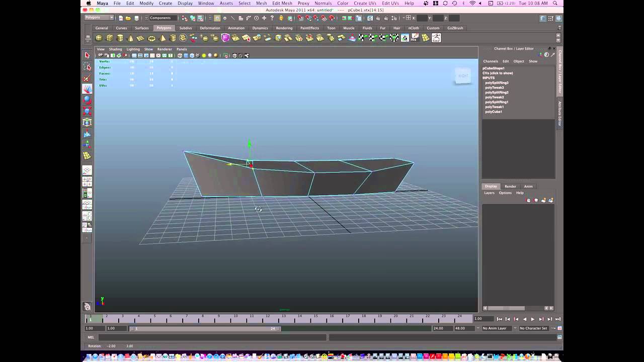The image size is (644, 362).
Task: Activate the Universal Manipulator tool
Action: click(87, 122)
